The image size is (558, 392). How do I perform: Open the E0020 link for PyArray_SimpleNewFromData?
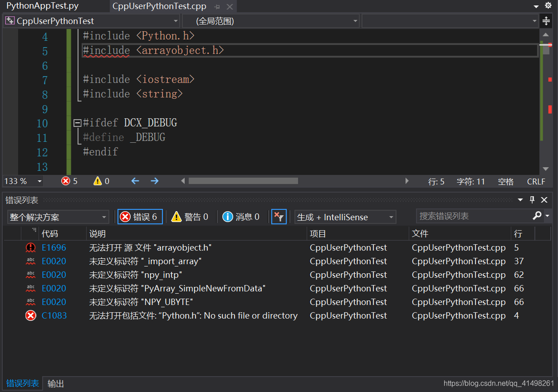click(x=54, y=289)
